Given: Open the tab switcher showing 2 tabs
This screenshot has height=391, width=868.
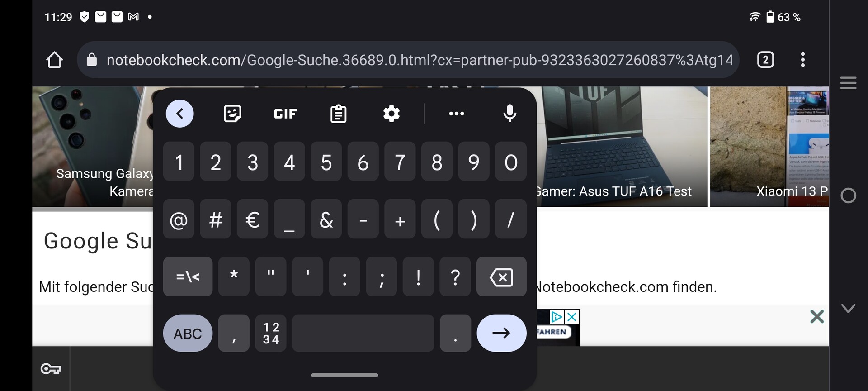Looking at the screenshot, I should pyautogui.click(x=765, y=60).
